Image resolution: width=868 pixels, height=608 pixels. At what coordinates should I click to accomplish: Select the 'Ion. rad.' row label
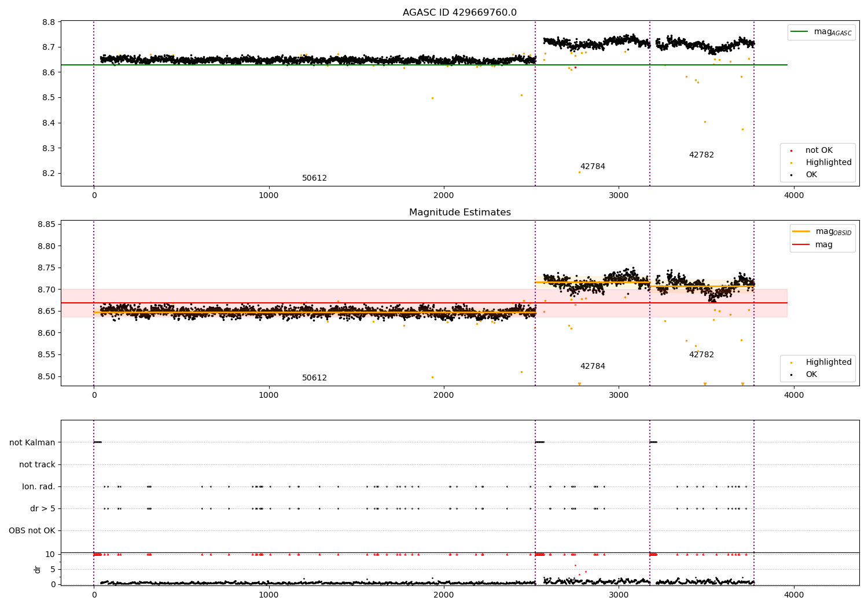click(39, 486)
